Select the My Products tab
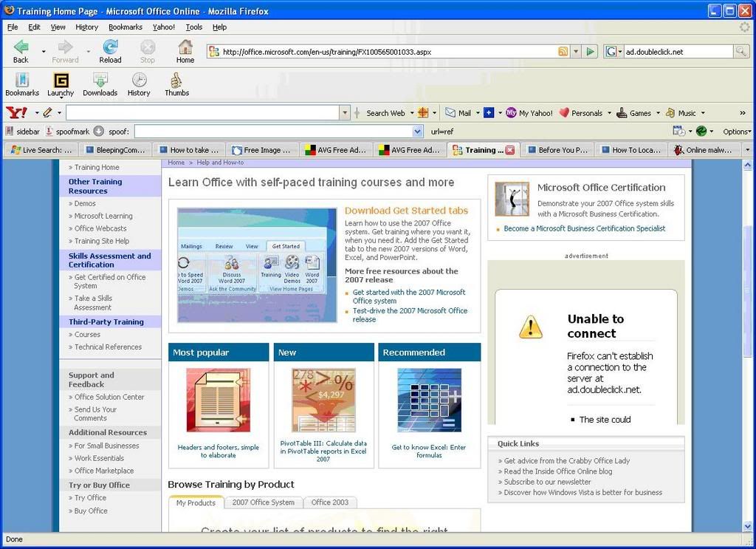Screen dimensions: 756x549 (x=196, y=502)
